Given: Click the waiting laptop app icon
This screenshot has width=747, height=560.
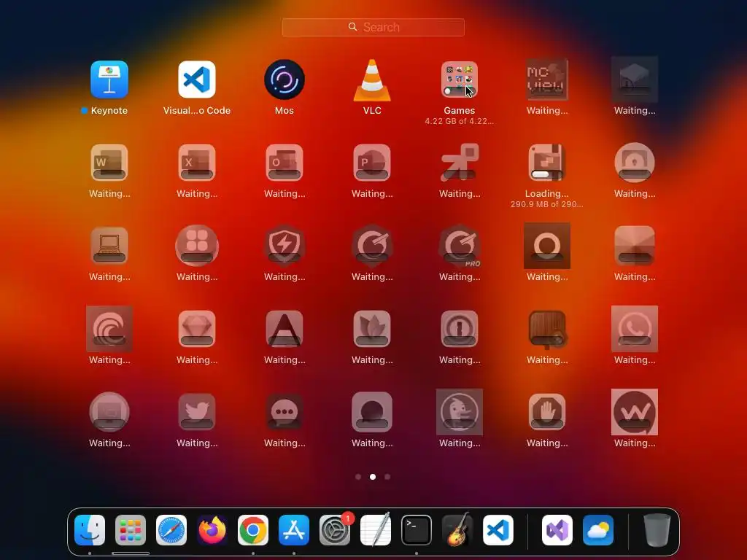Looking at the screenshot, I should (x=109, y=246).
